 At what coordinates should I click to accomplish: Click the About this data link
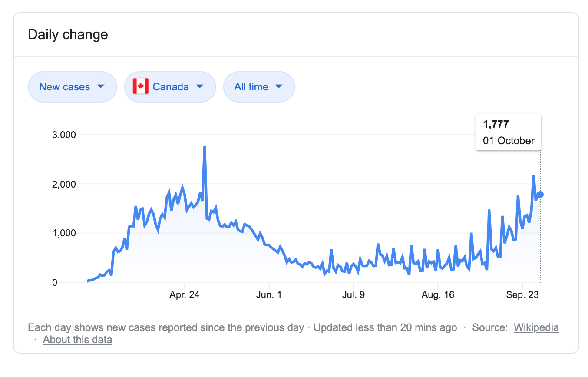coord(77,340)
